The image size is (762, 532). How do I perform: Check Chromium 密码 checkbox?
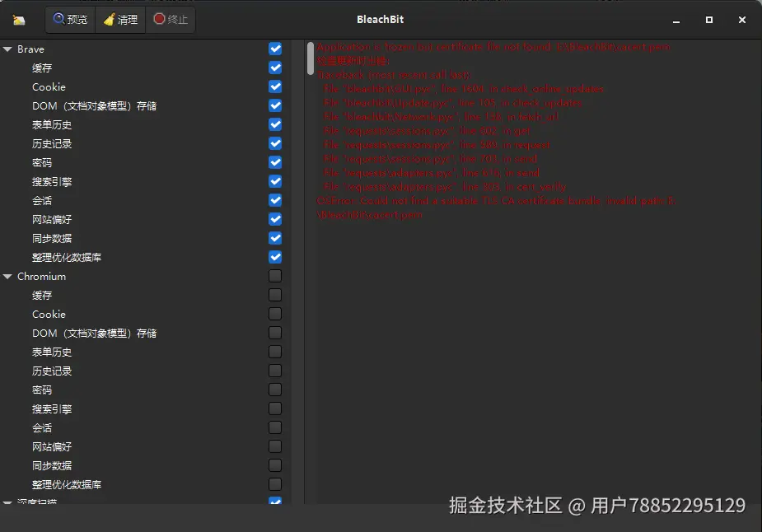[275, 390]
